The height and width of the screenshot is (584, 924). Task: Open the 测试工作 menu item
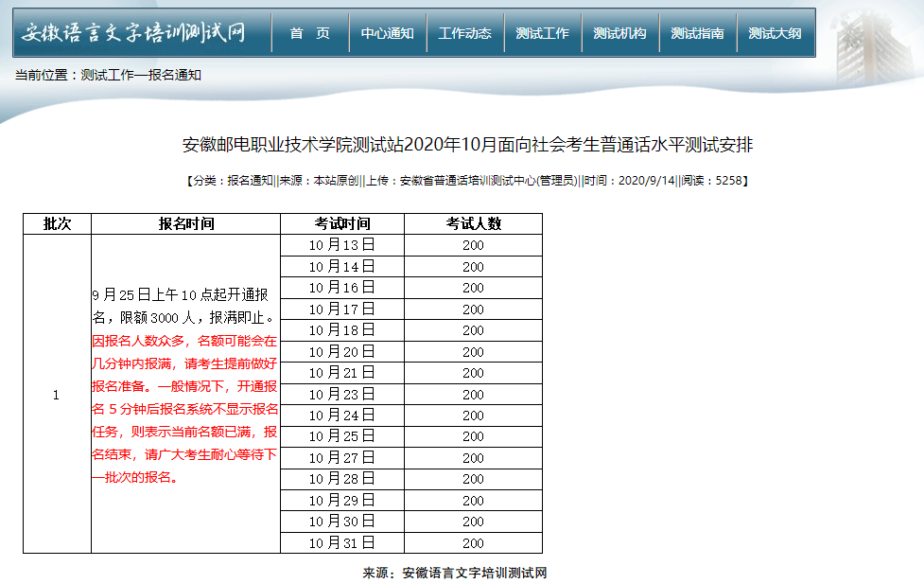coord(542,34)
